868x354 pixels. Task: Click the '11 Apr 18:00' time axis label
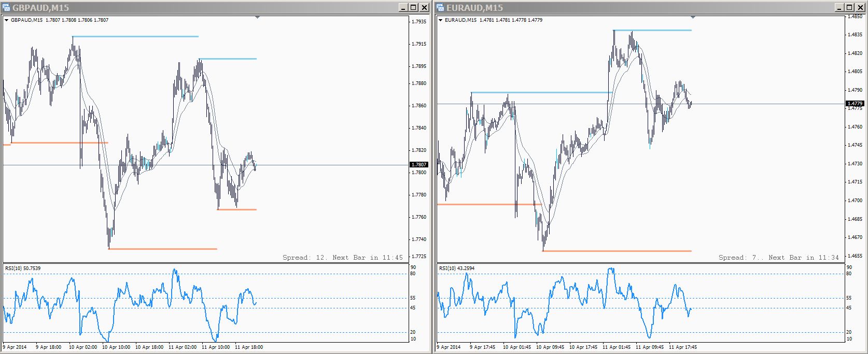point(249,347)
